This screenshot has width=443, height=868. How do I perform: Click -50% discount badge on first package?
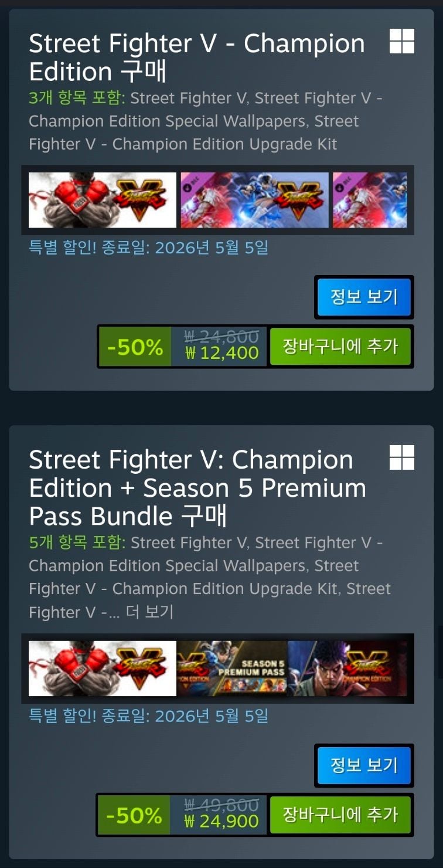point(135,347)
